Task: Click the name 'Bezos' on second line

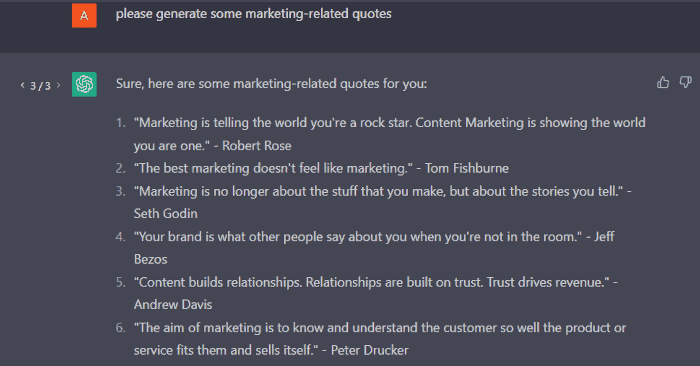Action: 150,259
